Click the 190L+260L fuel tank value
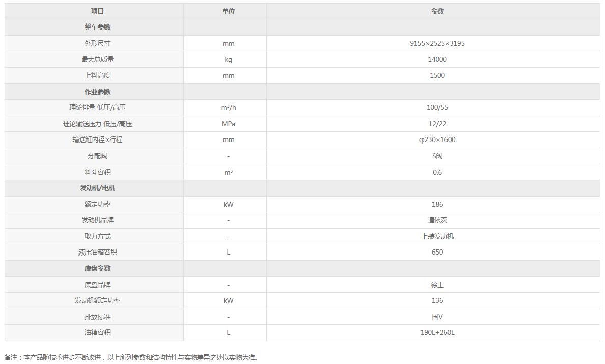 point(437,332)
